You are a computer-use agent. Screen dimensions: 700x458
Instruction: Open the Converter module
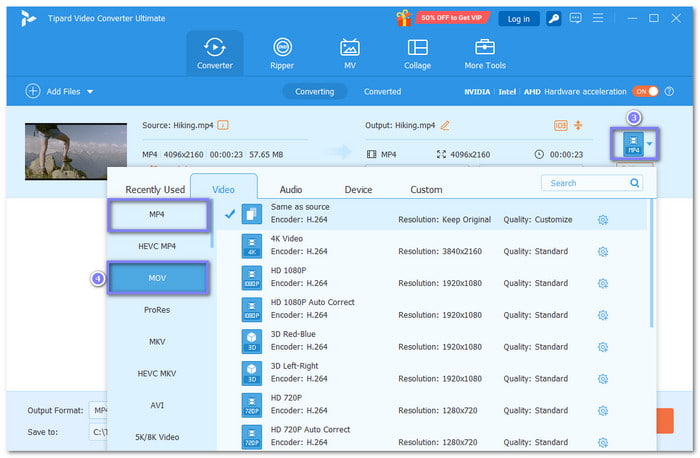click(215, 53)
